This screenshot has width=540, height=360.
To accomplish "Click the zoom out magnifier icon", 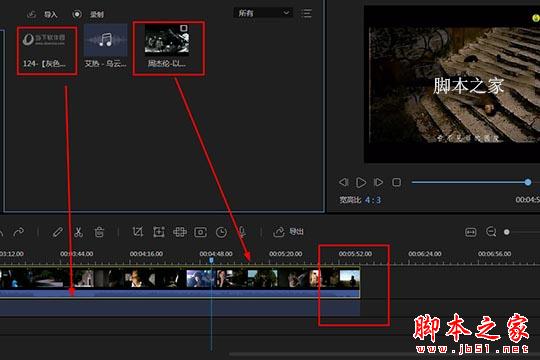I will 491,232.
